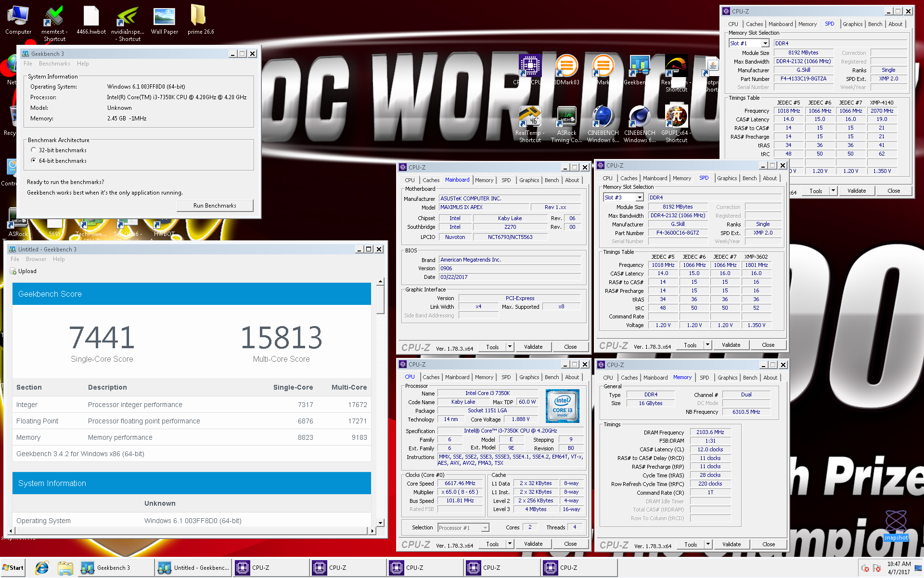Click the Upload icon in Geekbench results
This screenshot has width=924, height=578.
(13, 271)
